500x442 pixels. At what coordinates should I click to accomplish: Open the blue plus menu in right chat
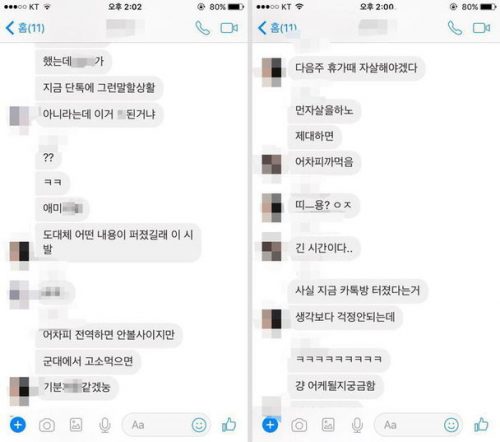point(270,425)
